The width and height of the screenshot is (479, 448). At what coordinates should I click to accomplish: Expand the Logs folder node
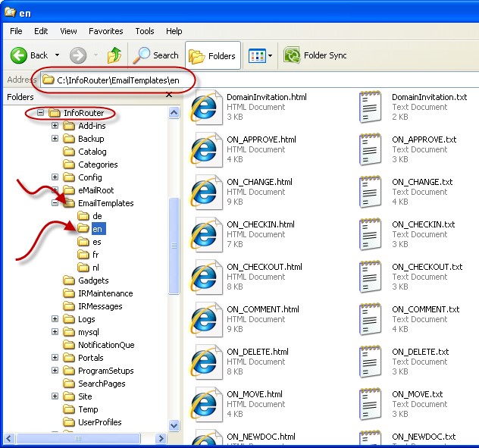tap(55, 319)
